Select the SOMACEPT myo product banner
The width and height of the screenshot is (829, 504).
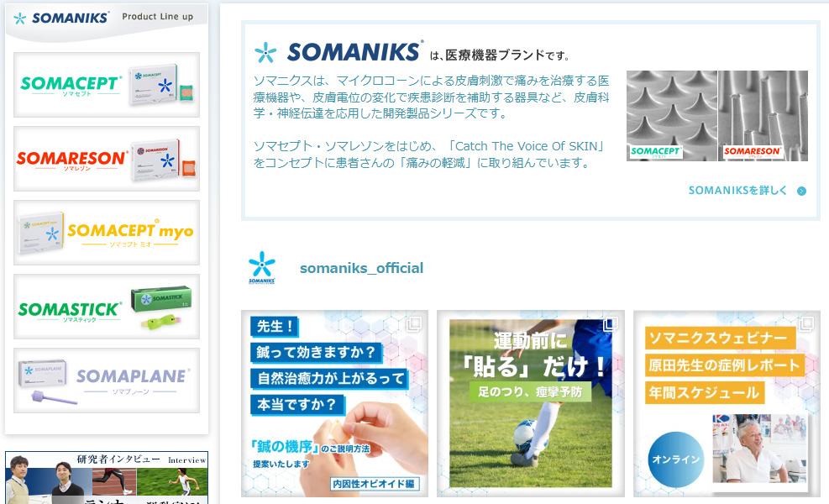(x=107, y=233)
